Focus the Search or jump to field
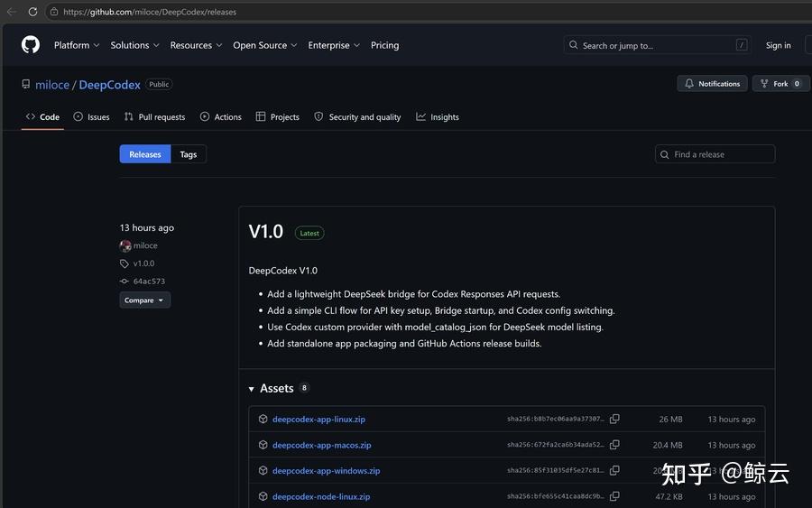Viewport: 812px width, 508px height. click(x=658, y=45)
